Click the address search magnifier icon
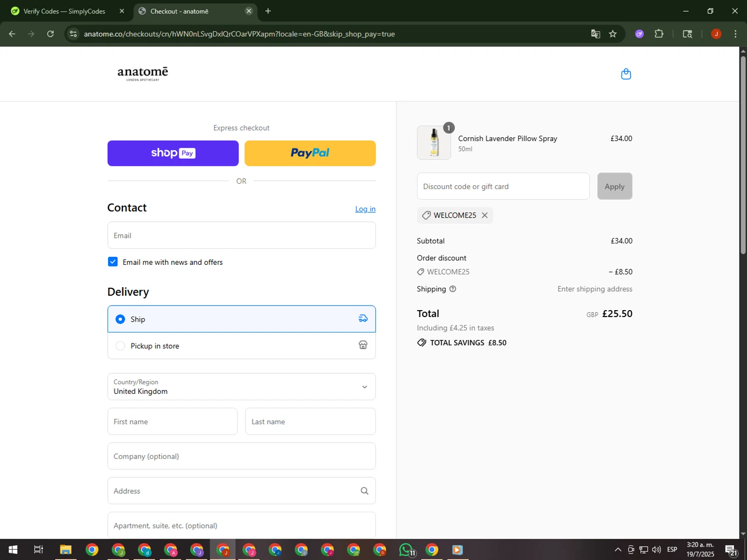The height and width of the screenshot is (560, 747). [365, 491]
